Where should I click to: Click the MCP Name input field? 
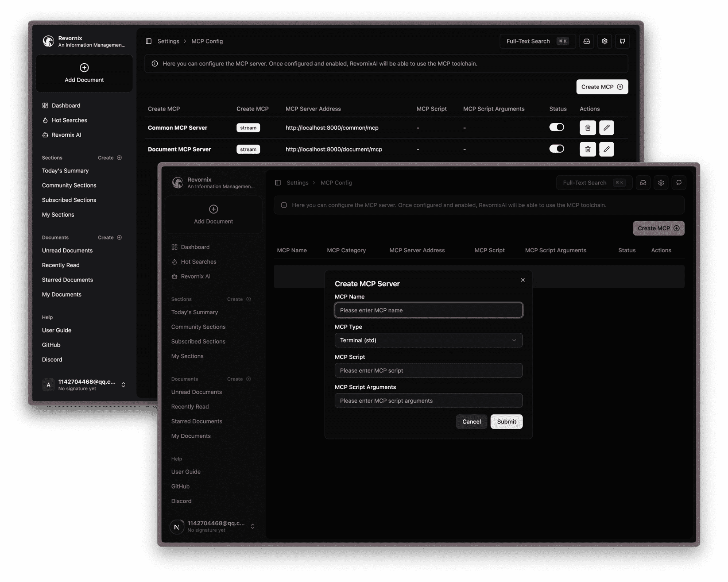[x=428, y=310]
